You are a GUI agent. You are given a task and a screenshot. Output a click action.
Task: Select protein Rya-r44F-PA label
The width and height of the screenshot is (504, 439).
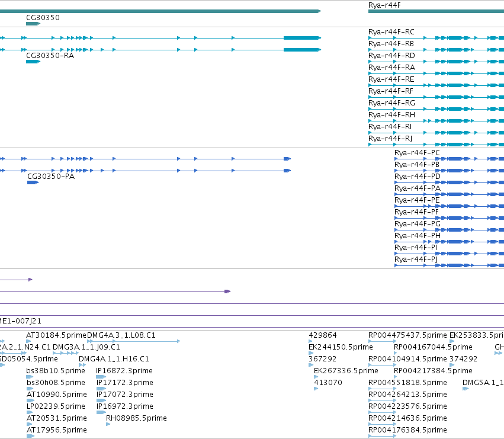click(x=417, y=188)
